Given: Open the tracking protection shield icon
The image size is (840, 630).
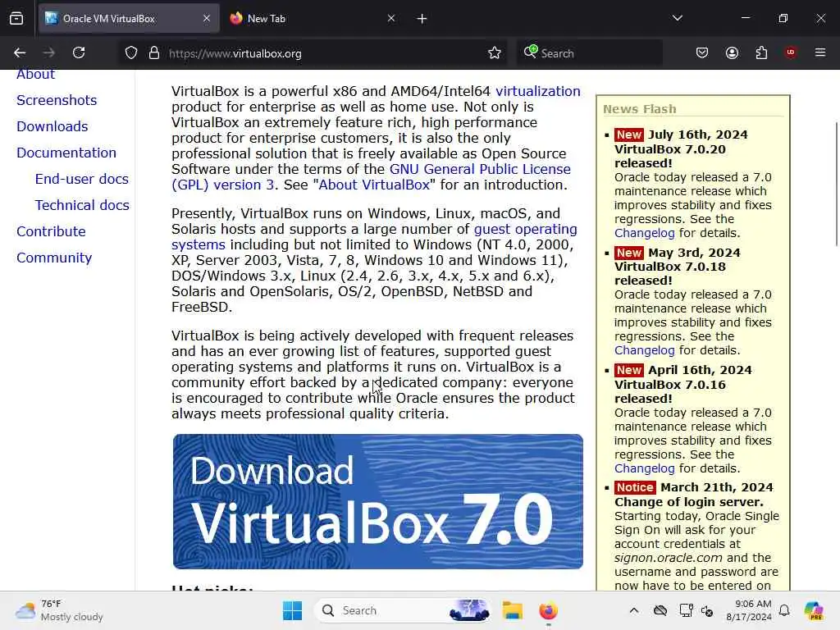Looking at the screenshot, I should coord(131,53).
